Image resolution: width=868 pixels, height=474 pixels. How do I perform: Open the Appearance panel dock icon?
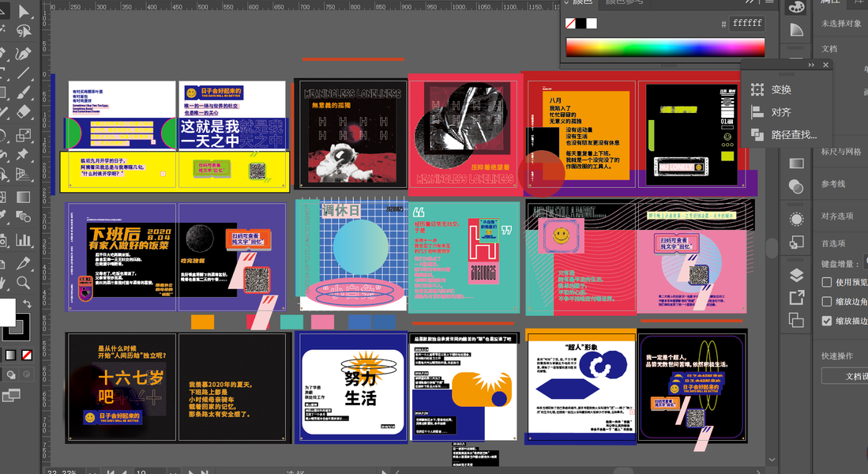[796, 220]
